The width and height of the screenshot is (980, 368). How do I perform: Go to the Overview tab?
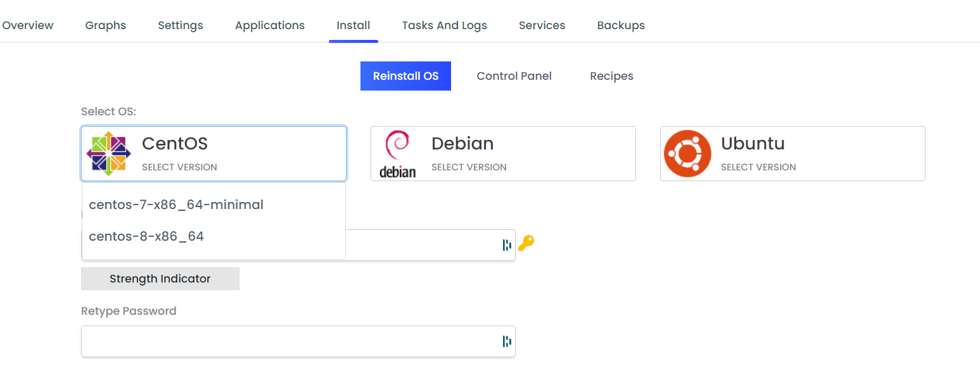[x=28, y=25]
